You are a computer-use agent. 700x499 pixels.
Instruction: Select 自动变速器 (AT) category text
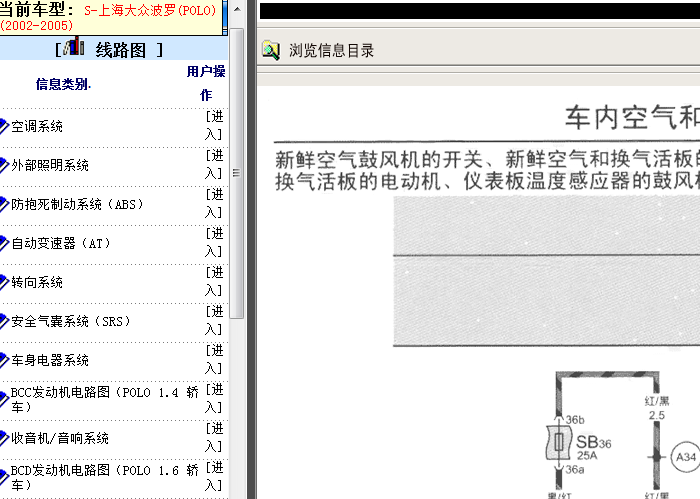(x=61, y=243)
